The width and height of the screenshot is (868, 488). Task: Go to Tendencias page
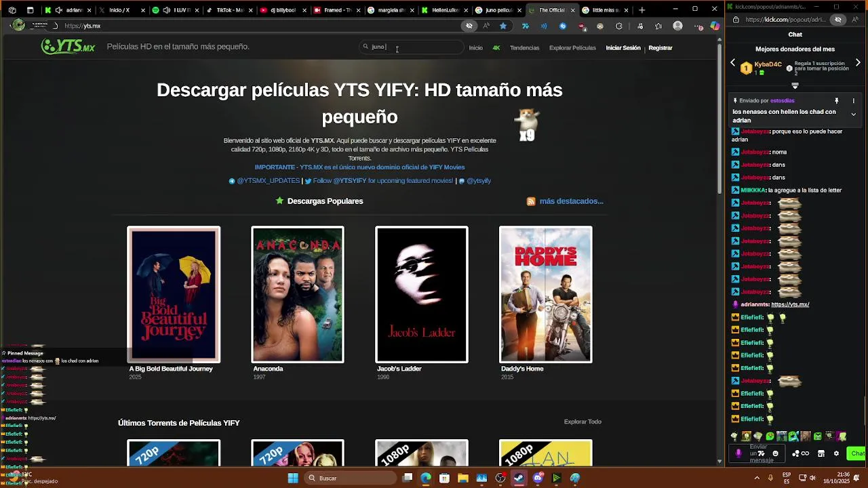click(x=524, y=48)
